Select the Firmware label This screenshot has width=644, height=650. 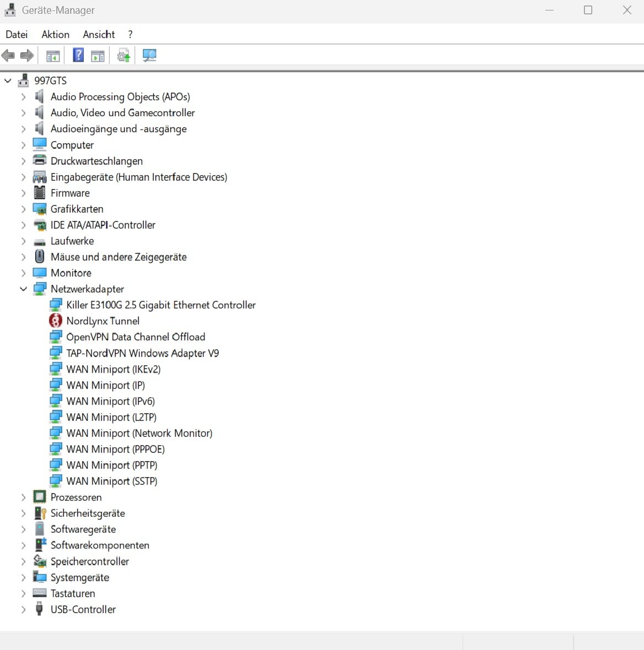(70, 193)
